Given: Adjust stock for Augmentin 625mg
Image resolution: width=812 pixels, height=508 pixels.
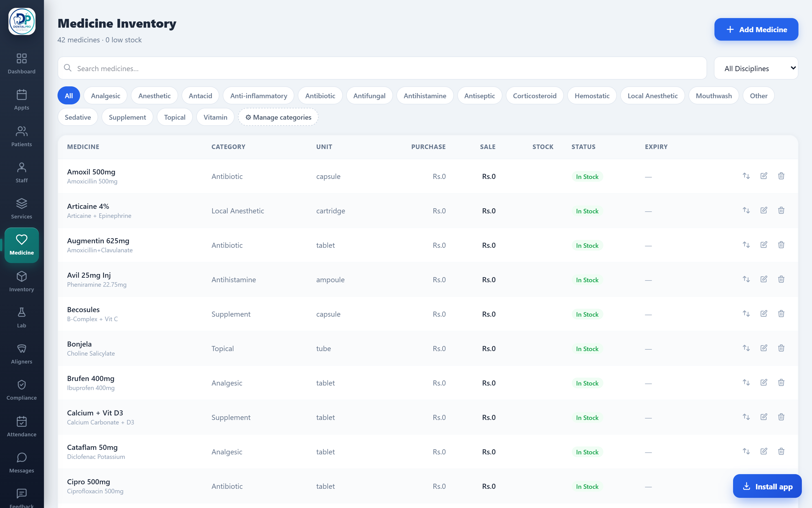Looking at the screenshot, I should [x=746, y=245].
